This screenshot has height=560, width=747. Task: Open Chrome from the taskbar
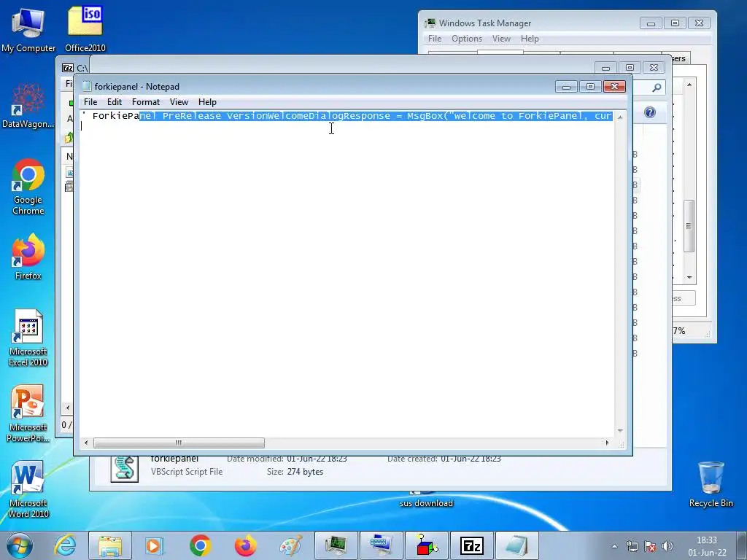coord(200,545)
